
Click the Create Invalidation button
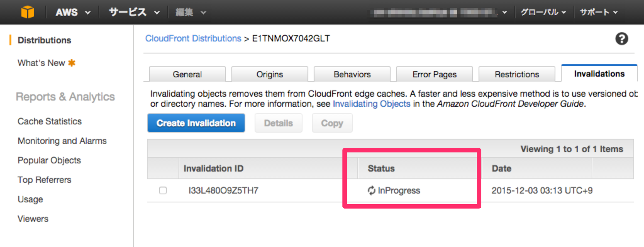[x=196, y=123]
